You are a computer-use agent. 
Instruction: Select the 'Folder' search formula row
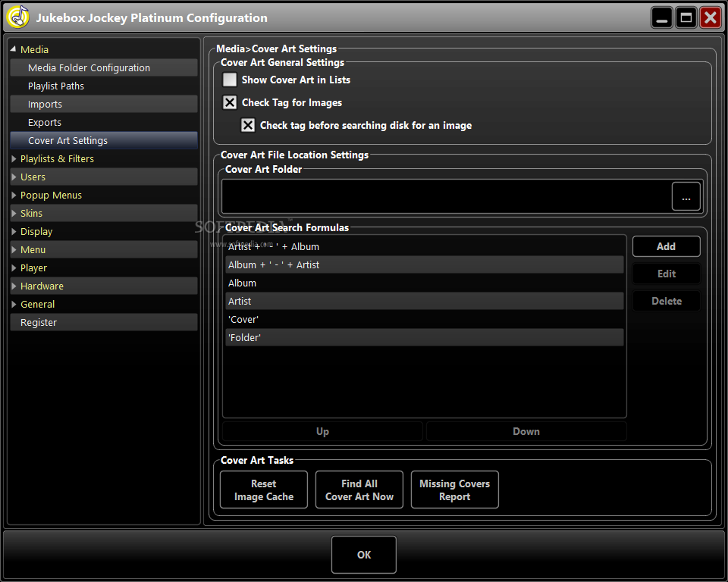coord(425,337)
